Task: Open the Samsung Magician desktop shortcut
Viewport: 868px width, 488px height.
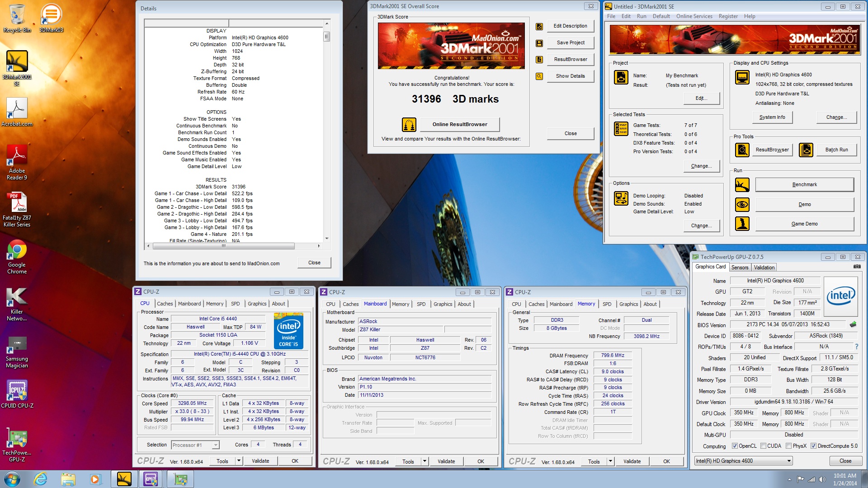Action: tap(17, 352)
